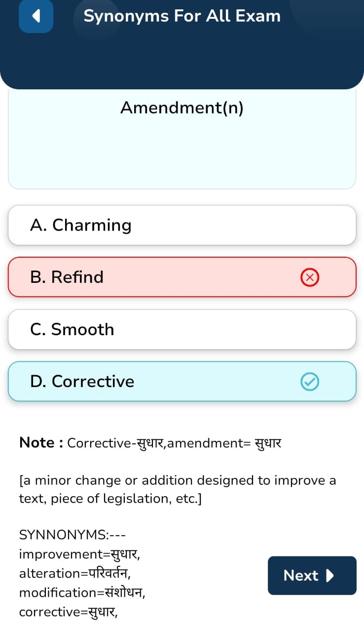Click the improvement=सुधार synonym line
The image size is (364, 625).
pyautogui.click(x=79, y=554)
